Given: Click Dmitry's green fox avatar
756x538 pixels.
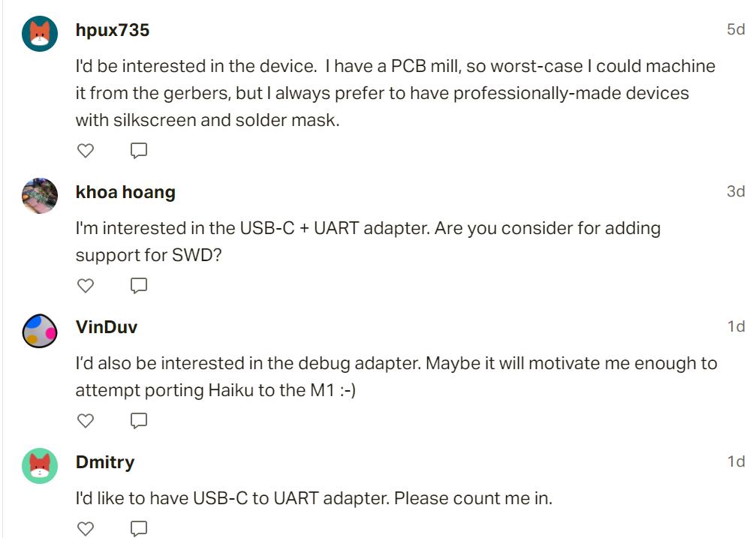Looking at the screenshot, I should click(x=41, y=465).
